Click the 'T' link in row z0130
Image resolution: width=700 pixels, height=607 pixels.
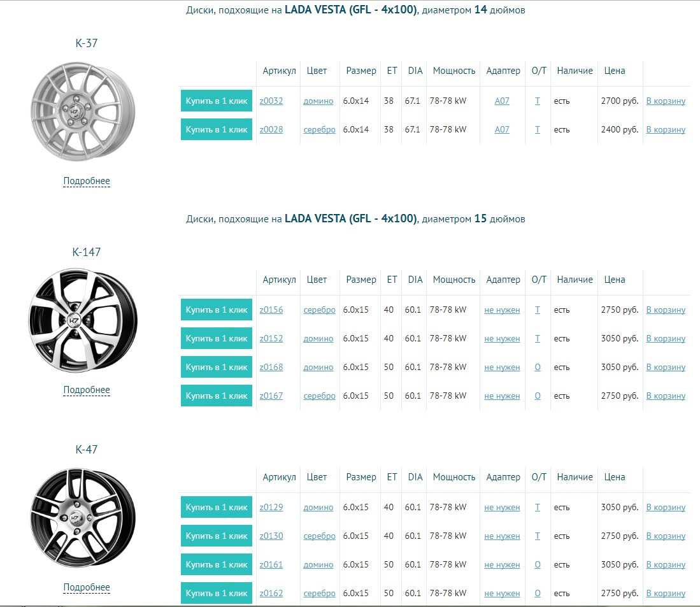pos(538,536)
